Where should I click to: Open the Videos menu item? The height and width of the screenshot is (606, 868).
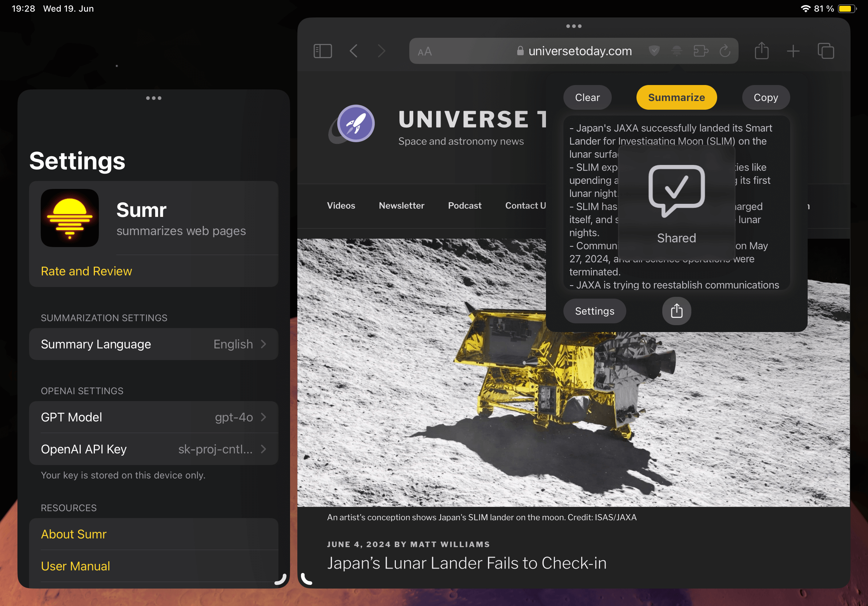coord(341,206)
